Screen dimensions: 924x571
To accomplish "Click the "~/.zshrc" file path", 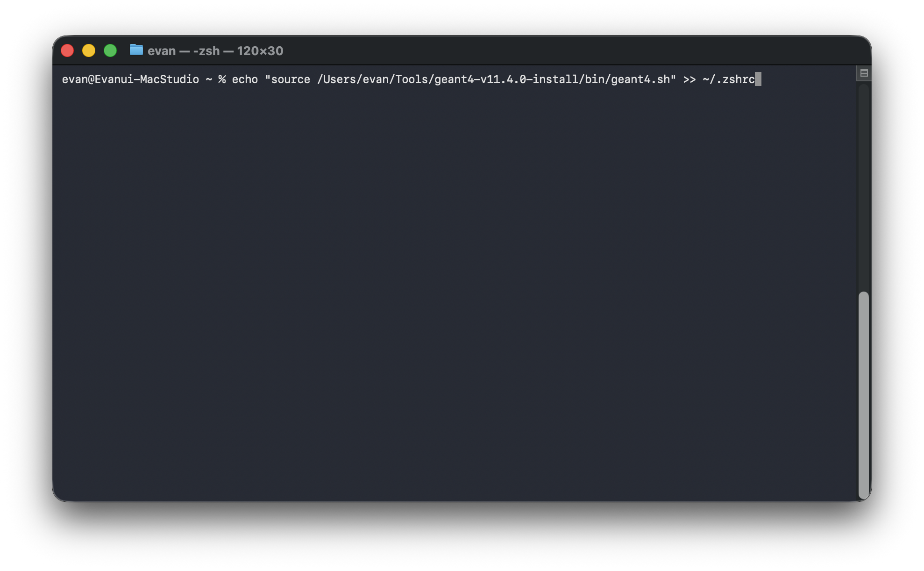I will tap(728, 79).
